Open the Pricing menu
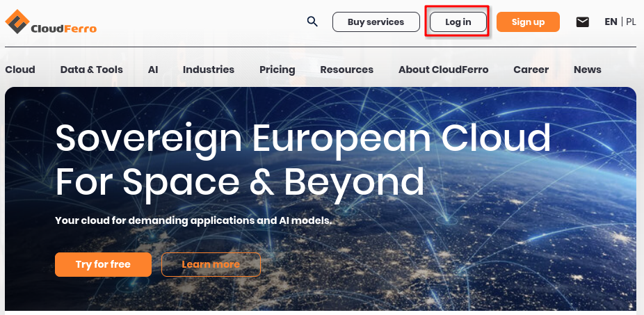Viewport: 644px width, 315px height. click(x=277, y=70)
